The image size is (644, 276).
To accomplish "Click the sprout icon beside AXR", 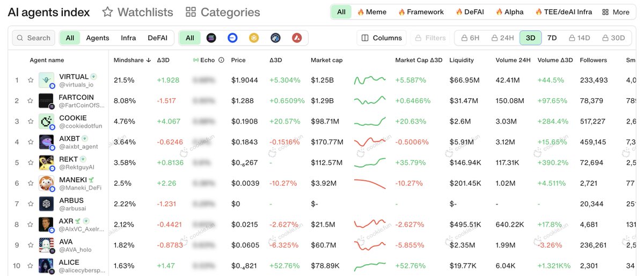I will pos(78,221).
